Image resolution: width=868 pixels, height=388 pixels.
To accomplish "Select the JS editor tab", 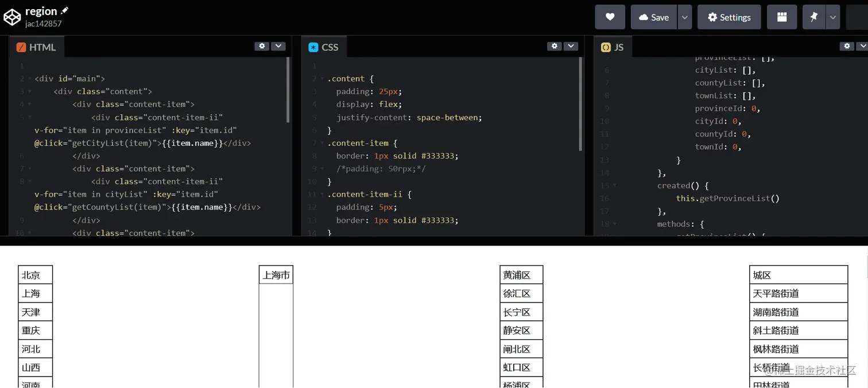I will point(613,47).
